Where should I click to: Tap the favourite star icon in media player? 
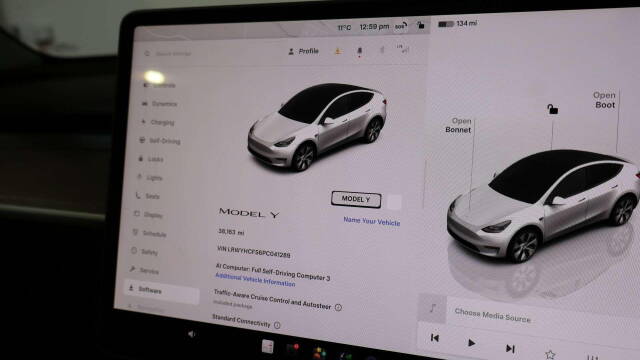[x=550, y=354]
